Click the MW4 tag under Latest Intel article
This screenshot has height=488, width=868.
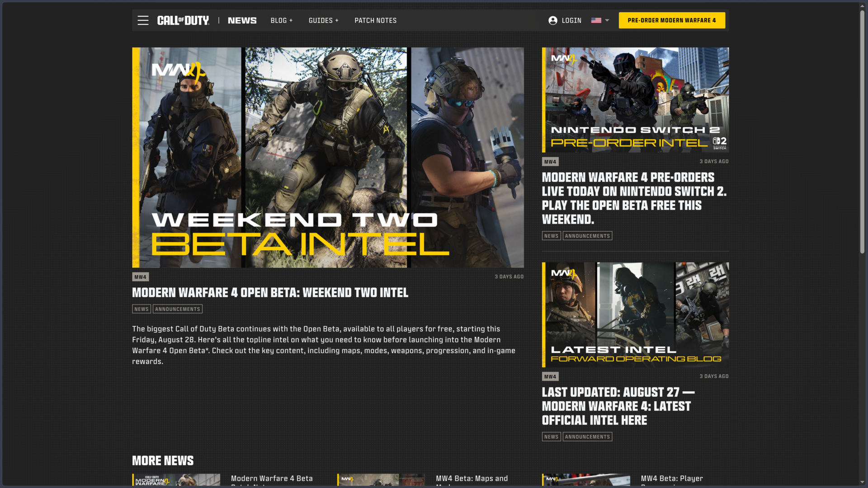point(550,376)
